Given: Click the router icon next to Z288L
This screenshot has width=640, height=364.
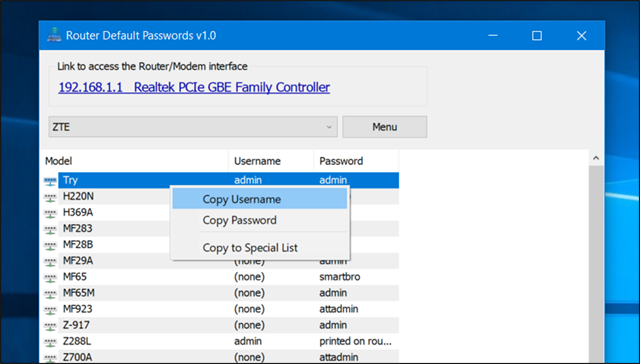Looking at the screenshot, I should (50, 342).
